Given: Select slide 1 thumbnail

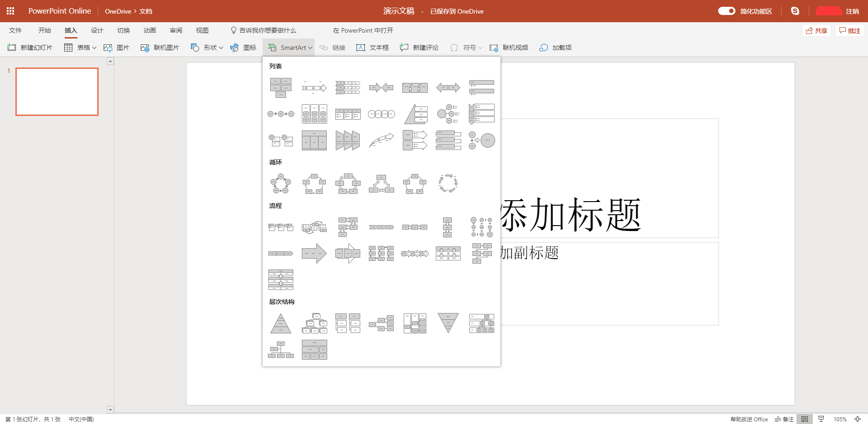Looking at the screenshot, I should (x=57, y=92).
